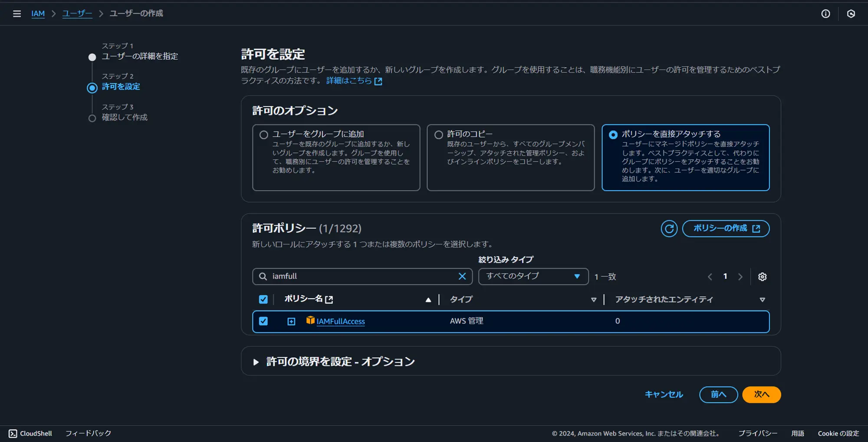This screenshot has width=868, height=442.
Task: Sort by ポリシー名 ascending arrow
Action: click(428, 300)
